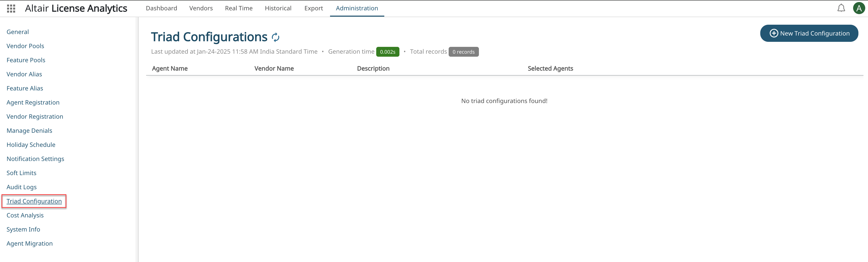Screen dimensions: 868x262
Task: Go to Vendor Alias
Action: coord(24,74)
